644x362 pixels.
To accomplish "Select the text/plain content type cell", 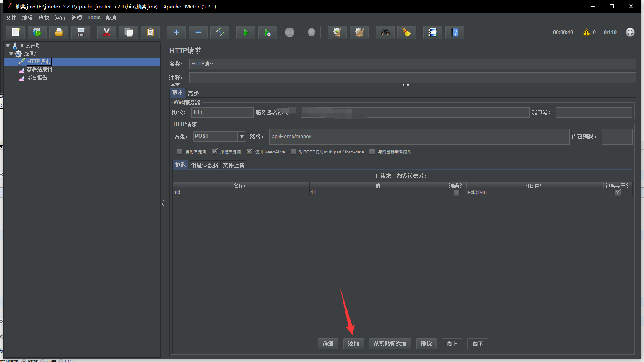I will (x=535, y=192).
